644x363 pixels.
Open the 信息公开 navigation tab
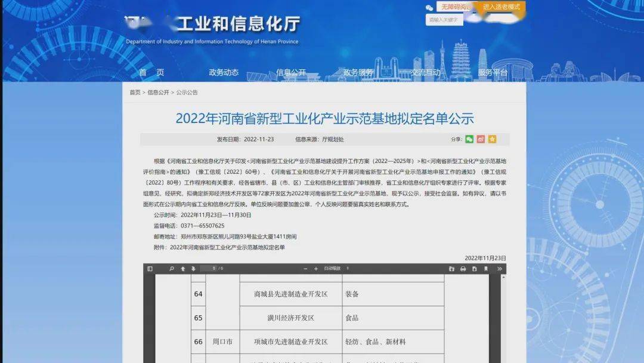pos(291,72)
